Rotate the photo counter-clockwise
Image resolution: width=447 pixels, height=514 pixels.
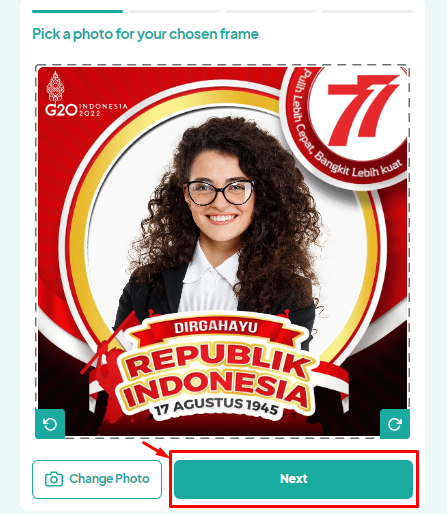(50, 424)
